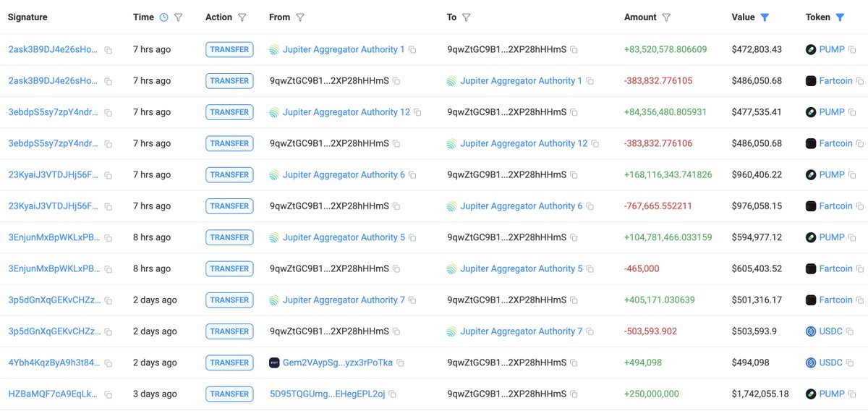868x411 pixels.
Task: Copy PUMP token address in $1,742,055.18 row
Action: [852, 394]
